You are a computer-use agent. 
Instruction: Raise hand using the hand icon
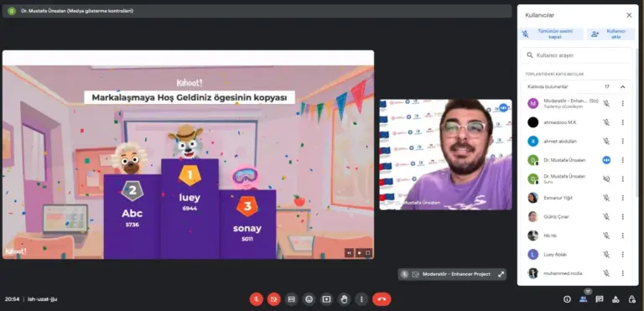[344, 299]
